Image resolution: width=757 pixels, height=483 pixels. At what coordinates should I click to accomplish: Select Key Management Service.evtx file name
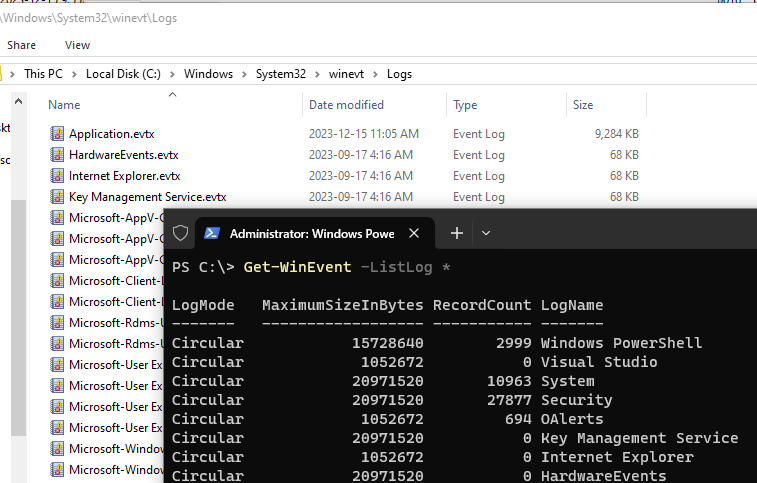click(x=148, y=197)
